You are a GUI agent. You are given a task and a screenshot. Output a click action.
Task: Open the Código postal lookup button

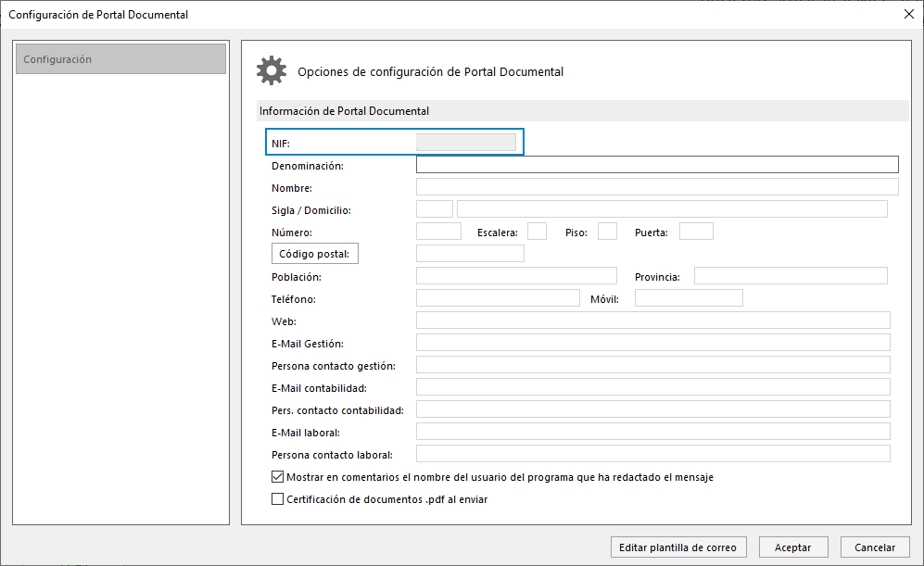[315, 254]
